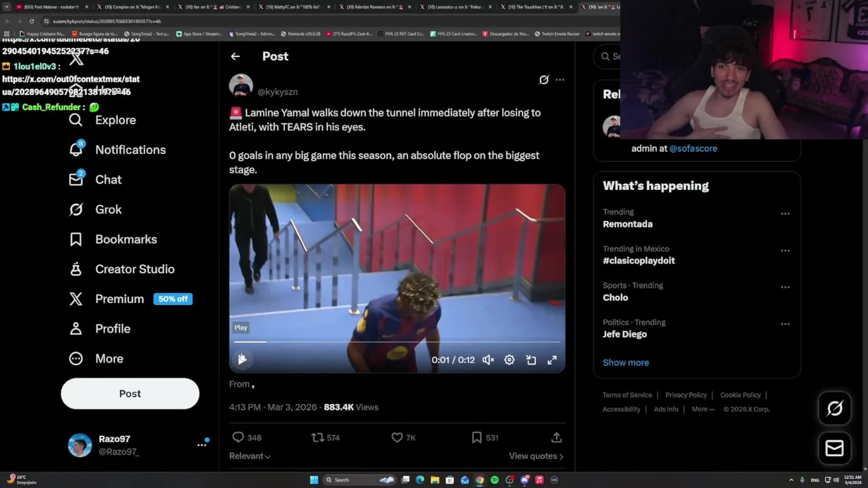
Task: Switch to the Complex on X browser tab
Action: 131,7
